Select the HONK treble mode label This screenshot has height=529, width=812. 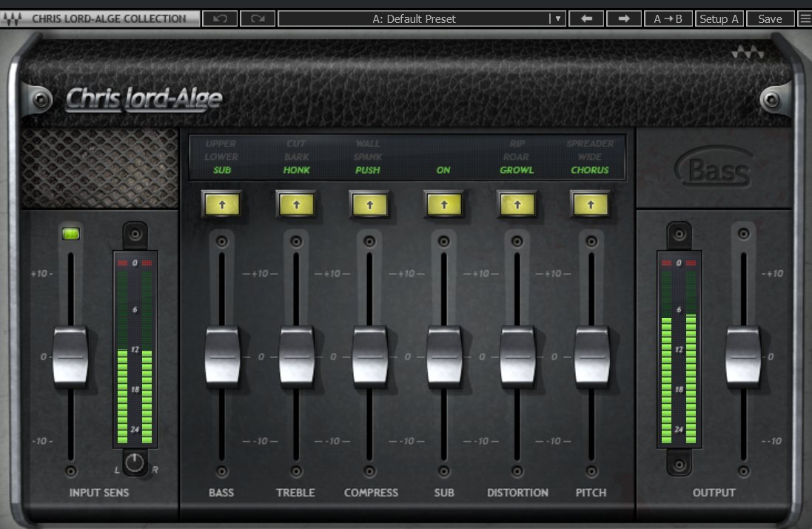(x=296, y=169)
